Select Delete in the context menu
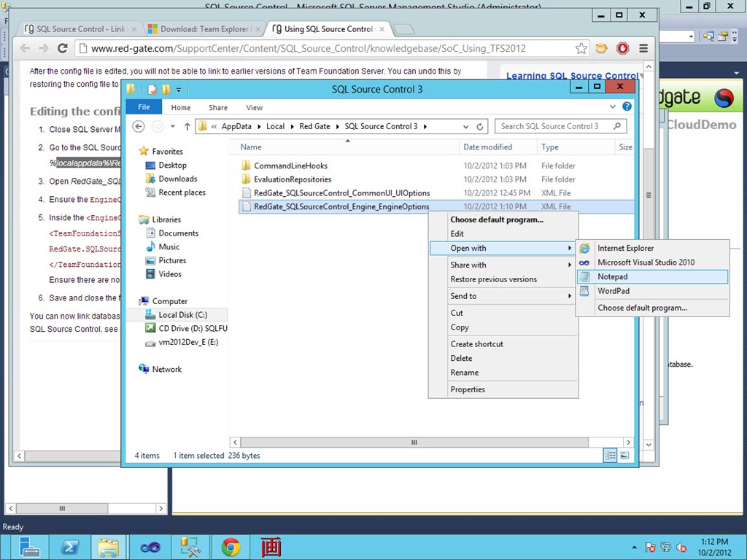 pyautogui.click(x=503, y=359)
